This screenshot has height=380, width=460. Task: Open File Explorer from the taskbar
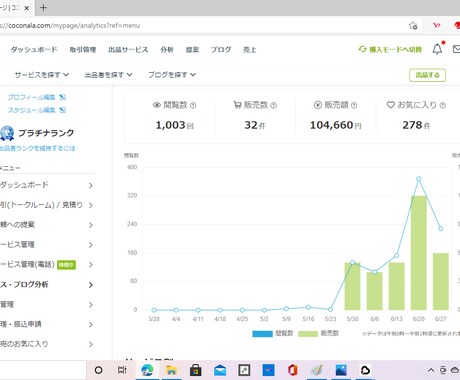171,370
